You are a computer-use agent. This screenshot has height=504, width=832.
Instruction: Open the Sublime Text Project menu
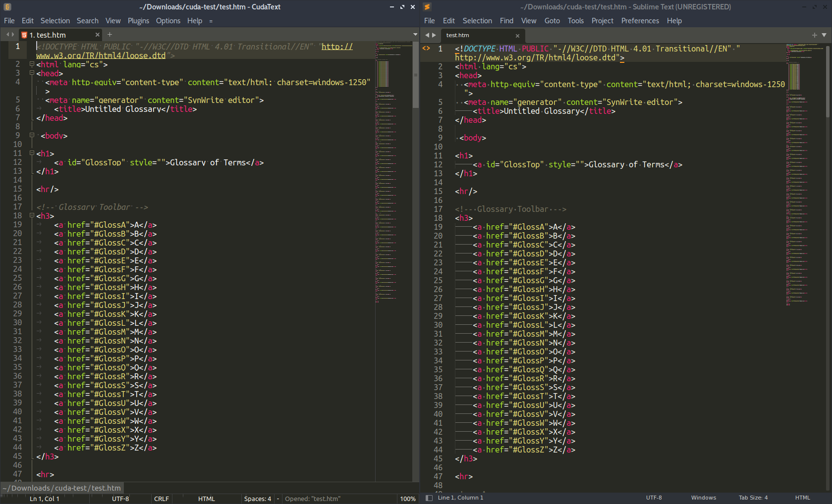coord(603,21)
